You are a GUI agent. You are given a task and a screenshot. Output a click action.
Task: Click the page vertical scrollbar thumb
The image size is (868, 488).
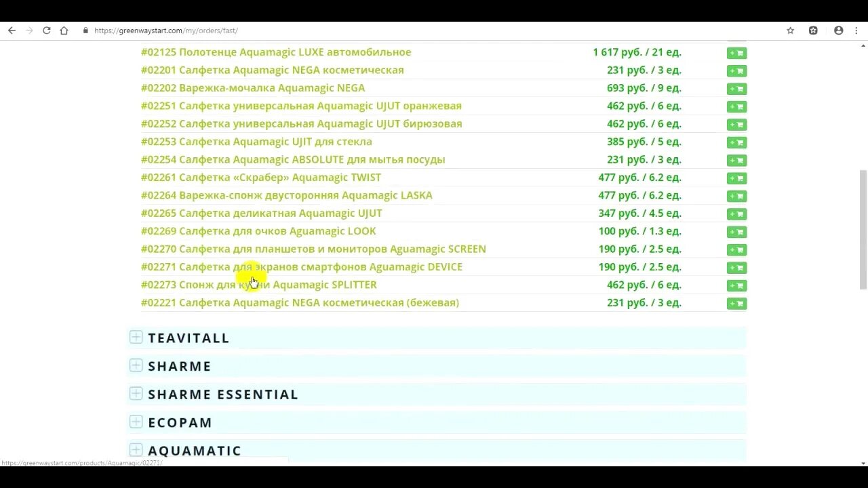pos(863,230)
